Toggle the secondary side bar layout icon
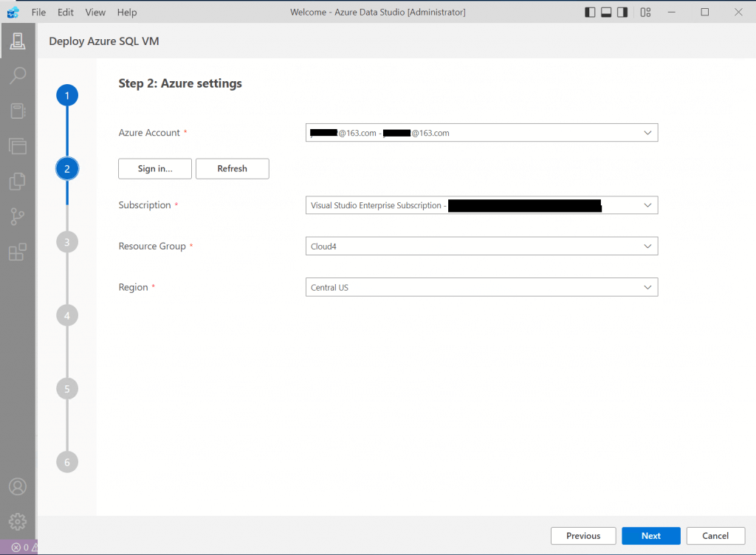Image resolution: width=756 pixels, height=555 pixels. pyautogui.click(x=622, y=12)
